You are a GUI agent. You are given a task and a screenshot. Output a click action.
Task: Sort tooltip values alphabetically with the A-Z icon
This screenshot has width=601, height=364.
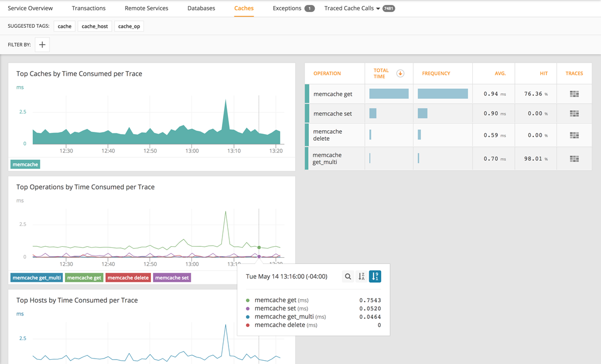tap(361, 276)
